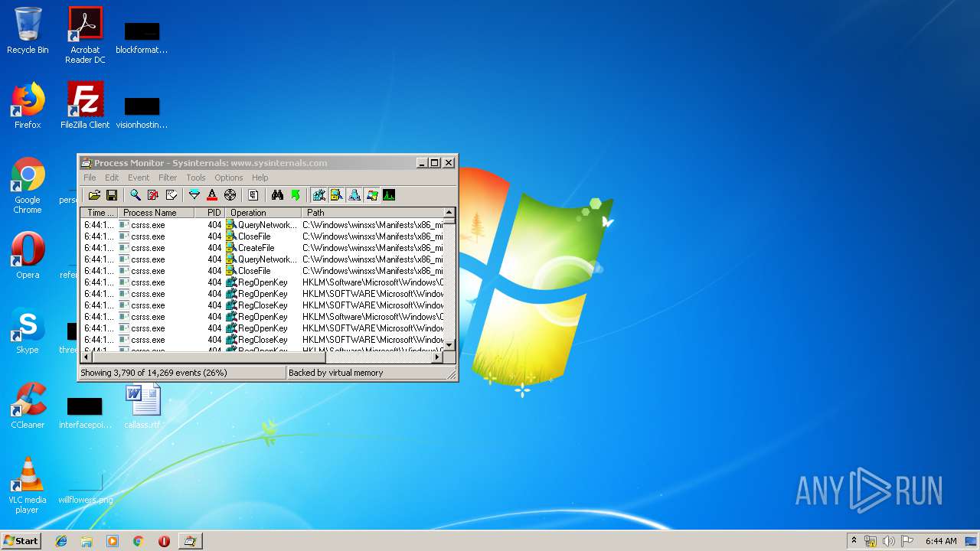Open the Options menu
980x551 pixels.
229,178
